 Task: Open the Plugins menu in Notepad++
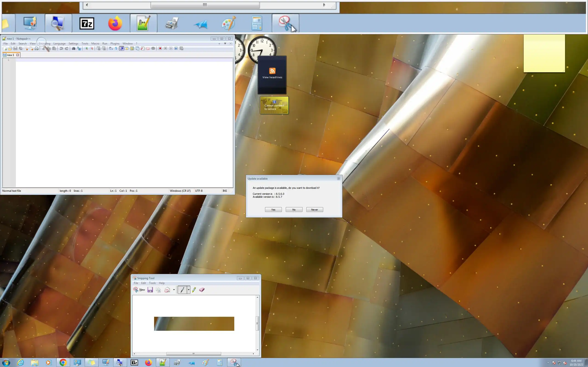(x=115, y=44)
